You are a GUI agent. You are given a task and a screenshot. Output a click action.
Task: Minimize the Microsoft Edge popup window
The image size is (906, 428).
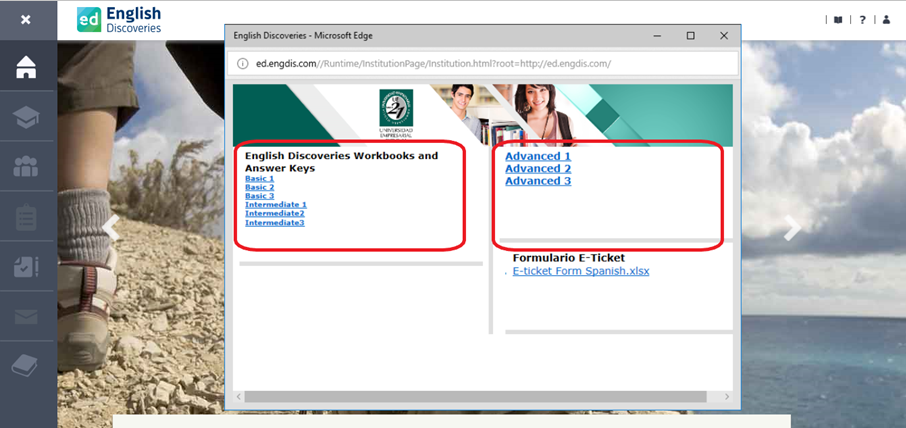coord(657,36)
